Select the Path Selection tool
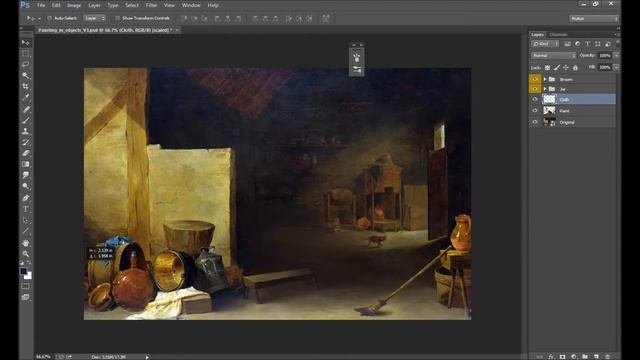This screenshot has height=360, width=640. [26, 220]
